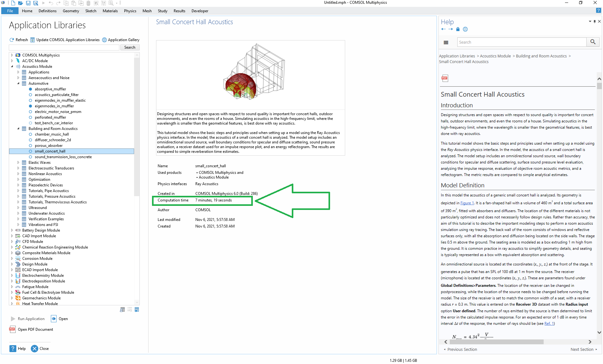The width and height of the screenshot is (603, 364).
Task: Go forward using Help panel right arrow
Action: (451, 29)
